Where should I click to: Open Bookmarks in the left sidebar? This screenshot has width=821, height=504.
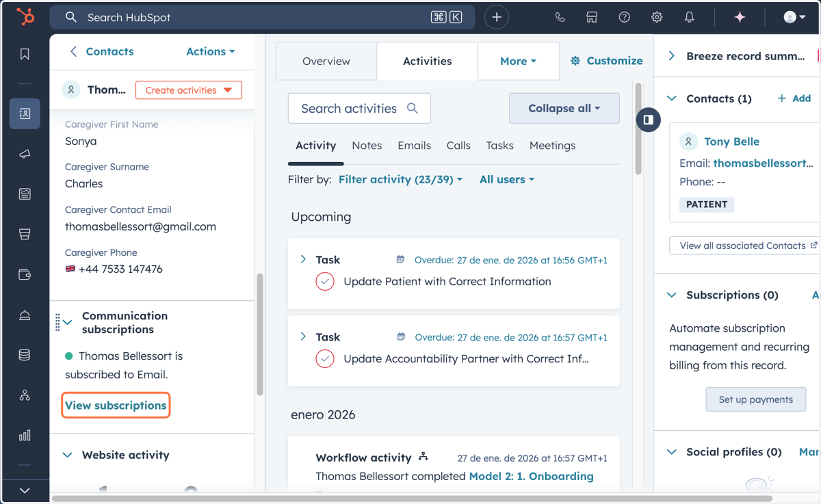[x=25, y=54]
